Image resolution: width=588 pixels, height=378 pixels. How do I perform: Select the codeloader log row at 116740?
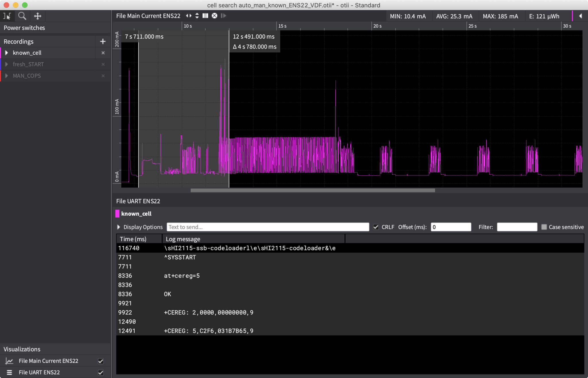(x=350, y=248)
